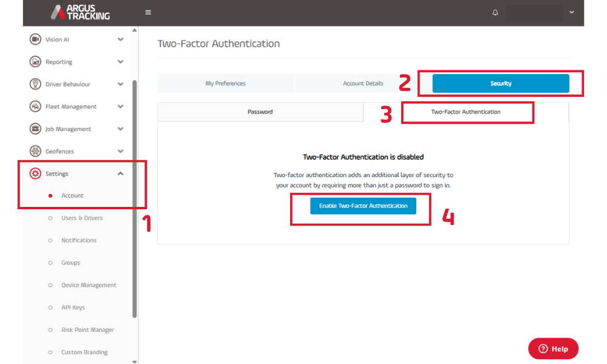
Task: Select Account in the Settings submenu
Action: (x=72, y=196)
